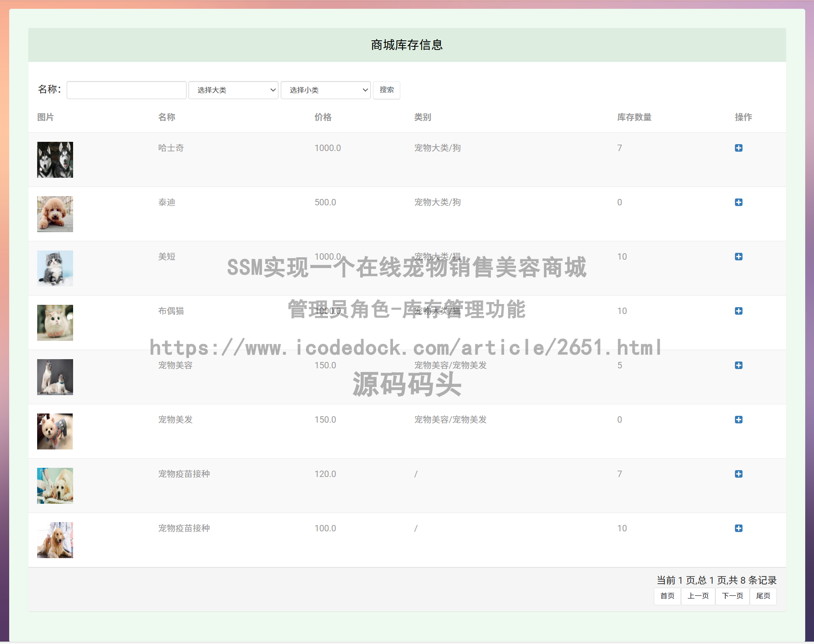Click the 名称 search input field

pyautogui.click(x=126, y=90)
